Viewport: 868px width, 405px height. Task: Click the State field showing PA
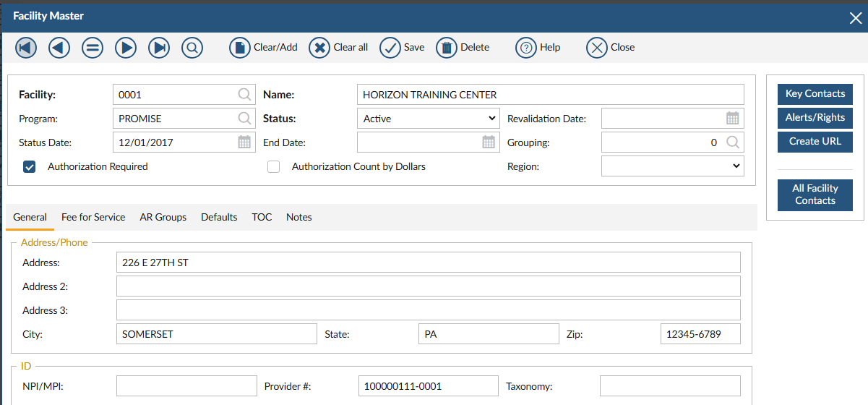pyautogui.click(x=489, y=333)
